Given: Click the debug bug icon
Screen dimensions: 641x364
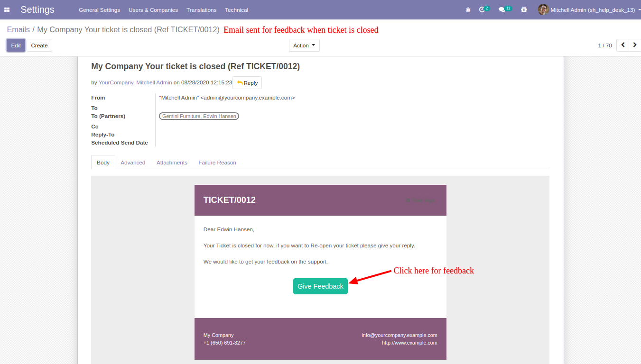Looking at the screenshot, I should [468, 9].
